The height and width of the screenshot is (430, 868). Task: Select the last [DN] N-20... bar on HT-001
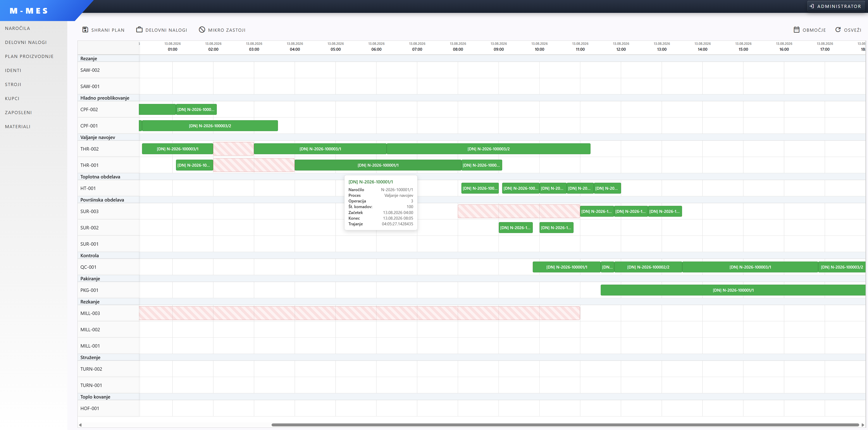(607, 188)
